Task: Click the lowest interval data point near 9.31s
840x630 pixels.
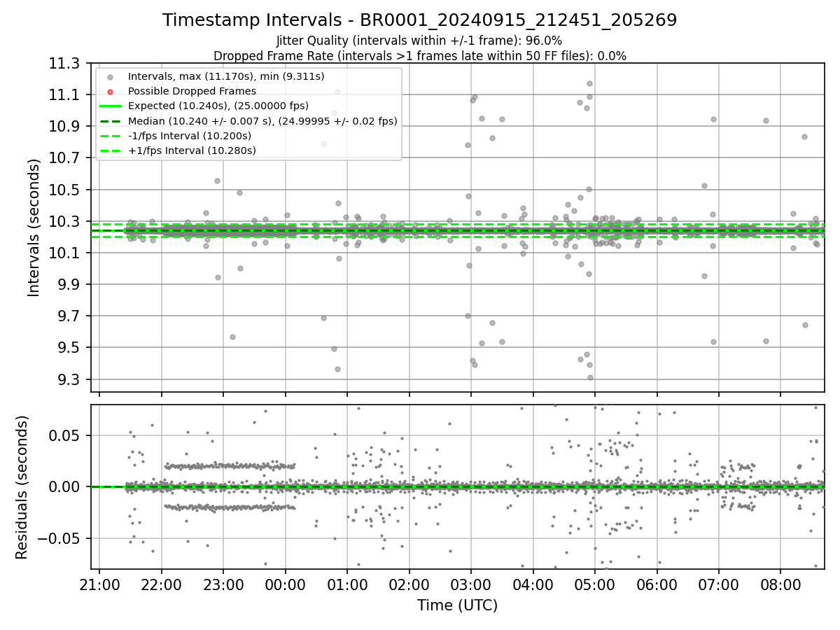Action: (x=590, y=377)
